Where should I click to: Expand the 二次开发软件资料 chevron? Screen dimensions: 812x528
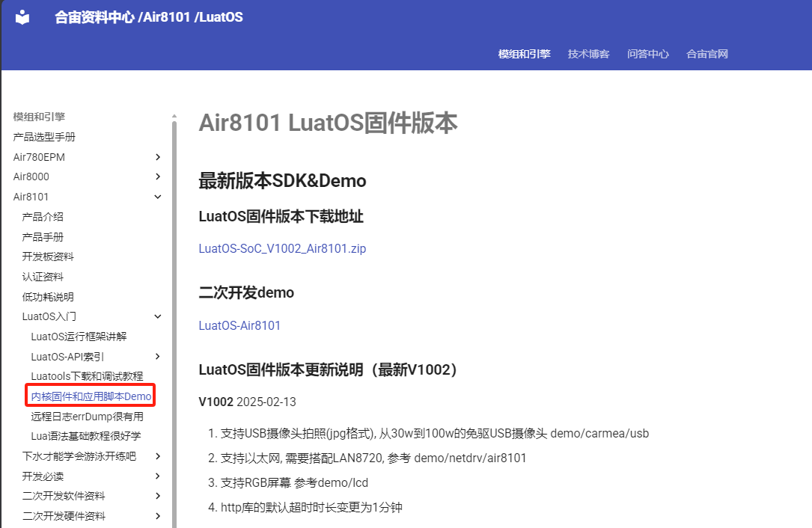158,496
